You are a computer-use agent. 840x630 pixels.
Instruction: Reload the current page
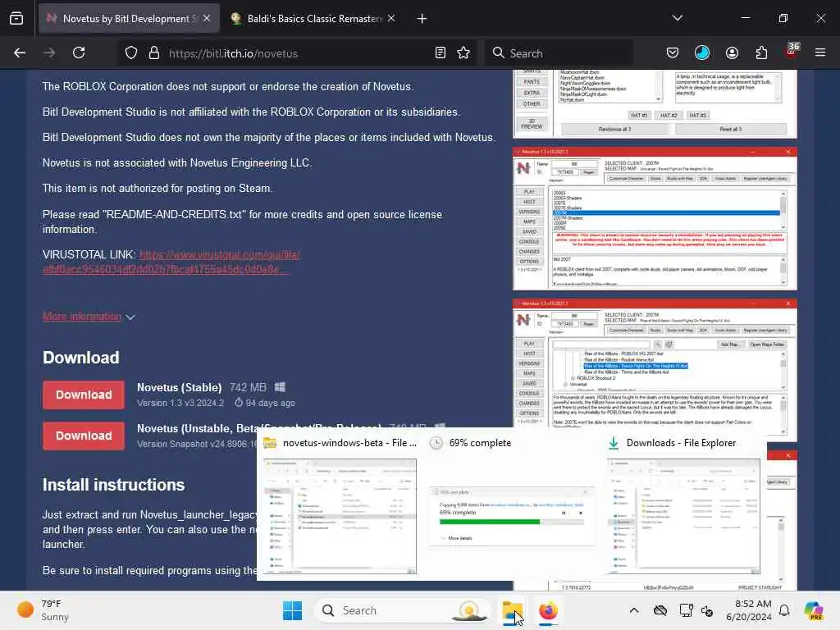pos(79,53)
